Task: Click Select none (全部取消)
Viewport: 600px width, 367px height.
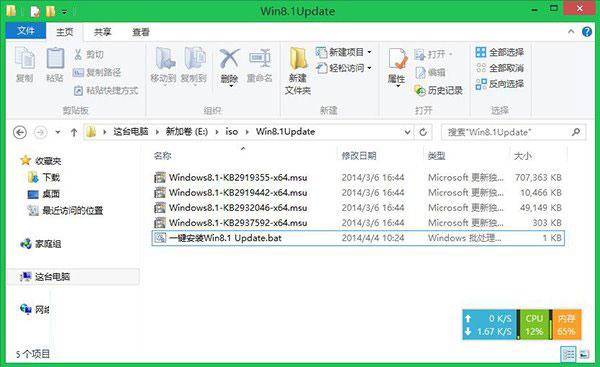Action: 499,68
